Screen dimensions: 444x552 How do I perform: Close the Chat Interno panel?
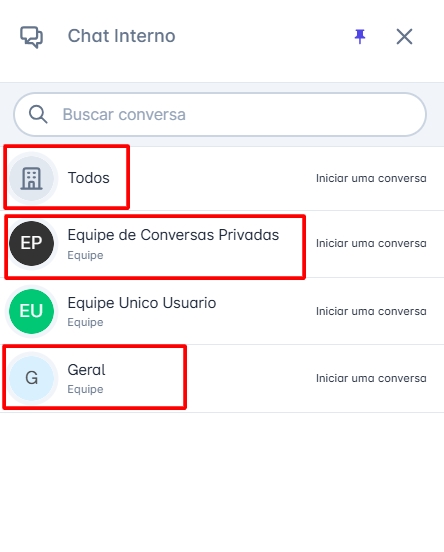click(x=404, y=36)
